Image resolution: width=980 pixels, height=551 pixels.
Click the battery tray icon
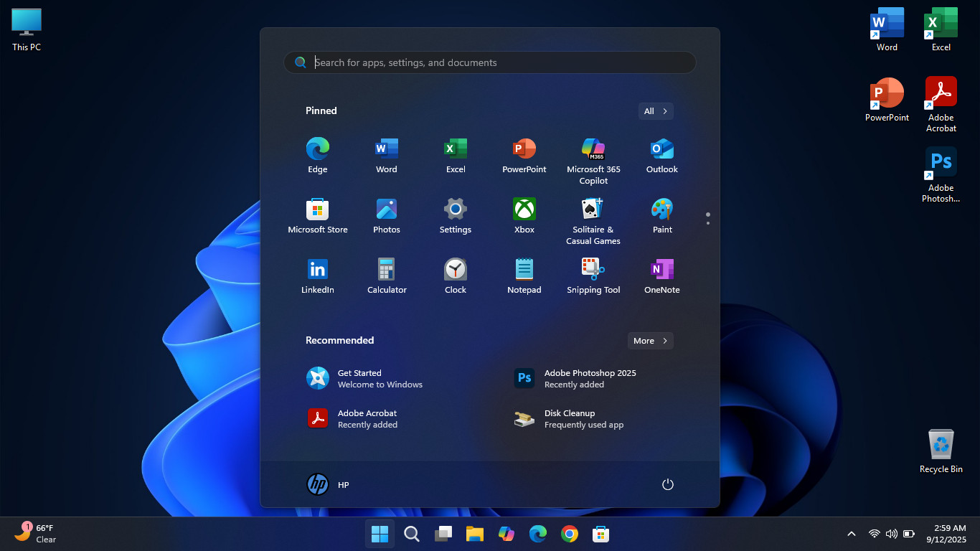(x=909, y=534)
